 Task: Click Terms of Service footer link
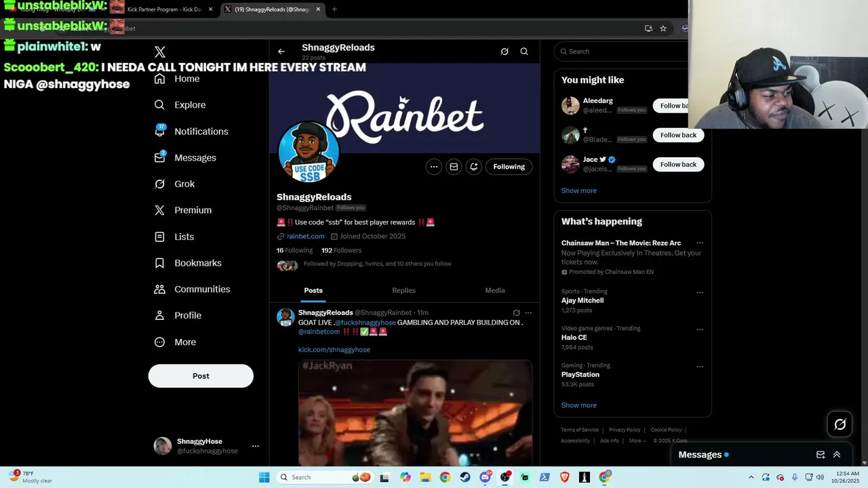tap(580, 430)
